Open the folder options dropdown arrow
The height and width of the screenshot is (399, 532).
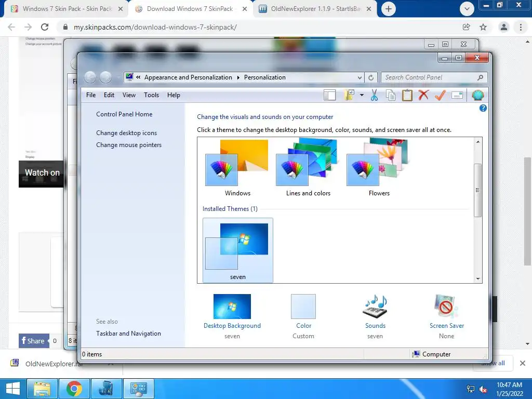(362, 96)
